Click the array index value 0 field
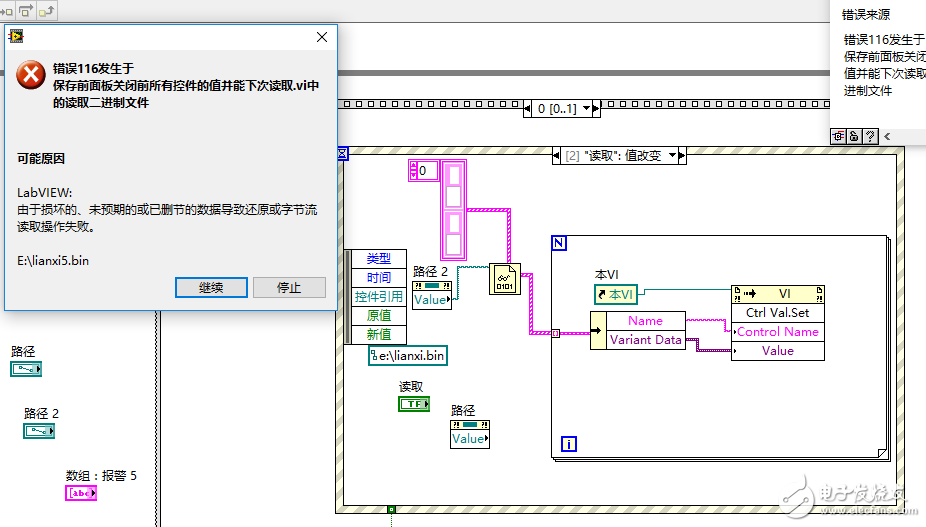The height and width of the screenshot is (527, 926). (x=428, y=171)
